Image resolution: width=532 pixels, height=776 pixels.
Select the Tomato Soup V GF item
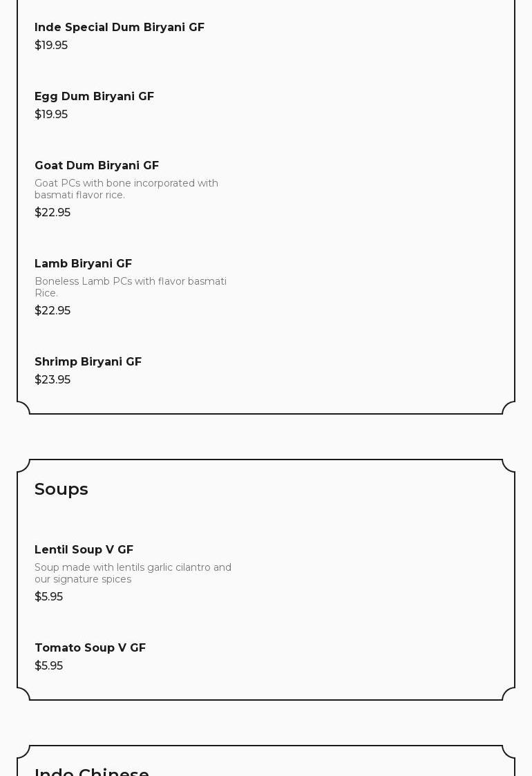point(90,648)
